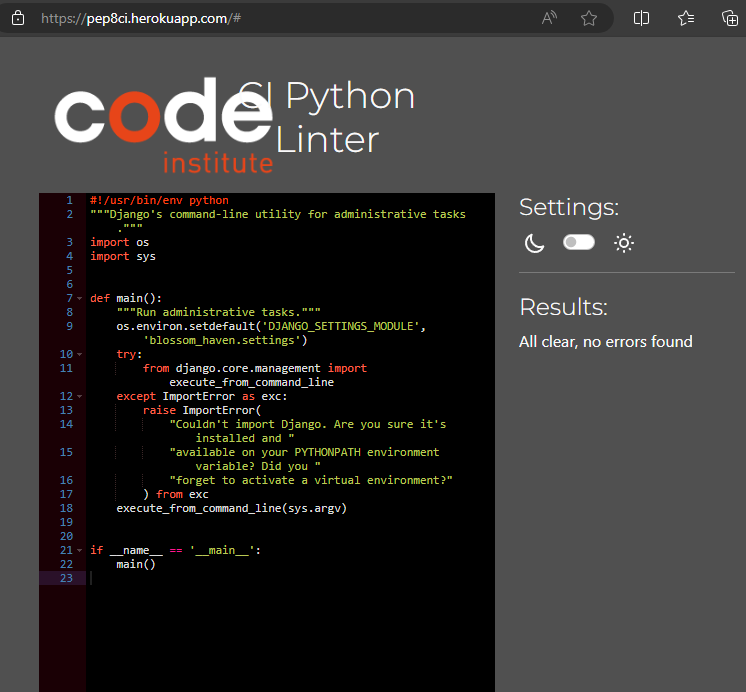
Task: Click 'DJANGO_SETTINGS_MODULE' string on line 9
Action: (341, 326)
